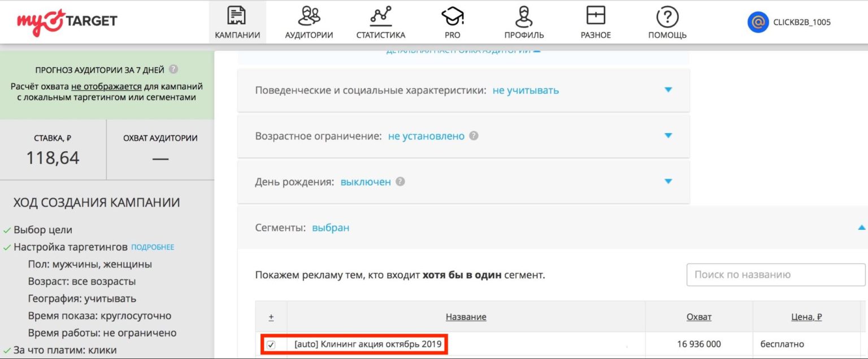Click the Поиск по названию search field
Viewport: 868px width, 359px height.
pos(775,275)
